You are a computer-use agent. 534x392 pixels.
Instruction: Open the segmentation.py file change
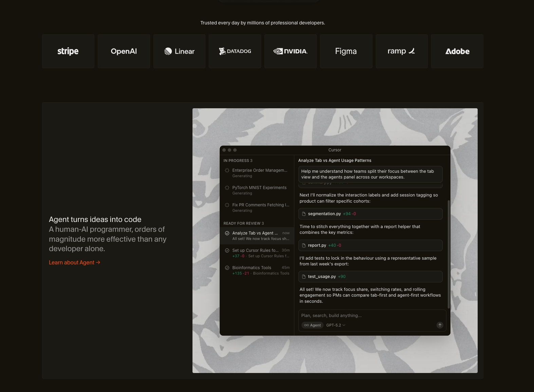370,214
